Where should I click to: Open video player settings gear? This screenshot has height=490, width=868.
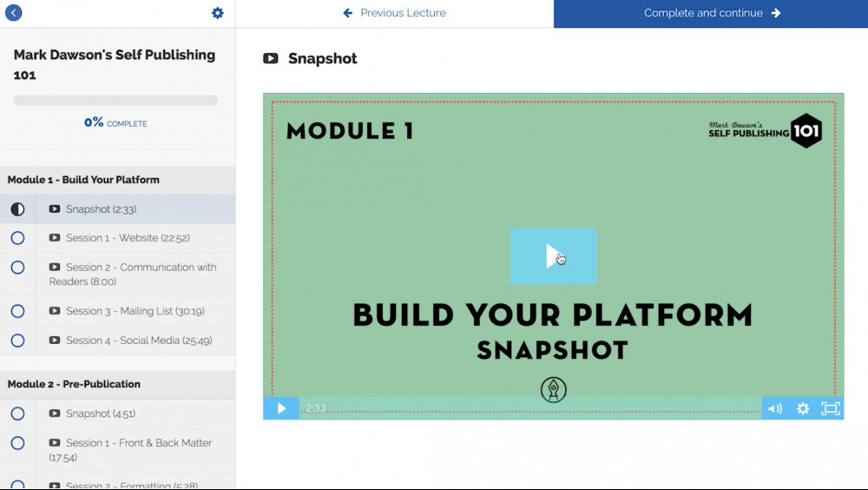(x=803, y=408)
